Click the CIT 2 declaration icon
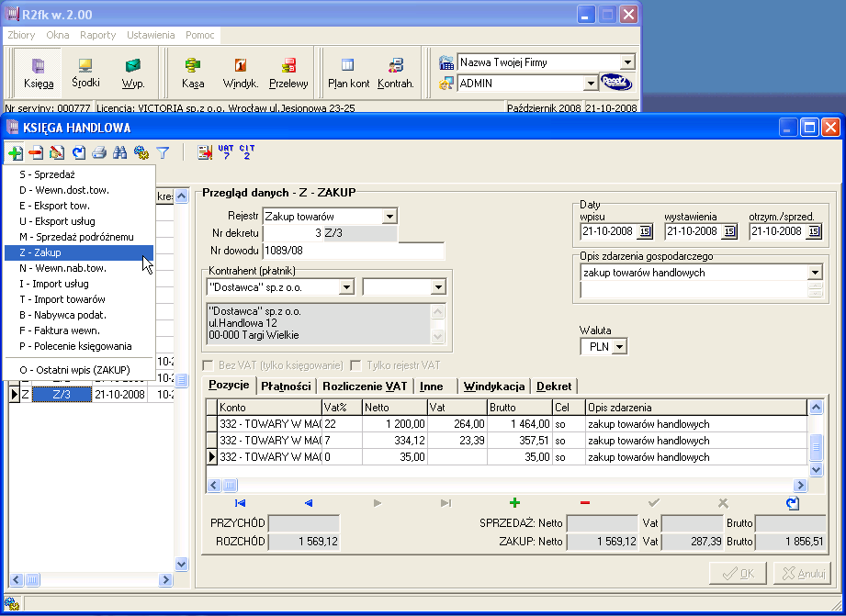This screenshot has height=616, width=846. (246, 152)
